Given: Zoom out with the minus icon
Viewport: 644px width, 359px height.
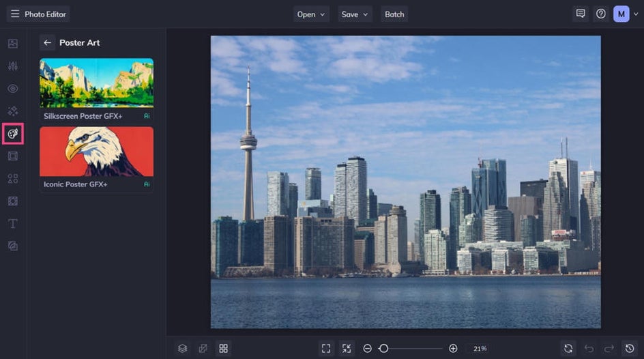Looking at the screenshot, I should point(368,348).
